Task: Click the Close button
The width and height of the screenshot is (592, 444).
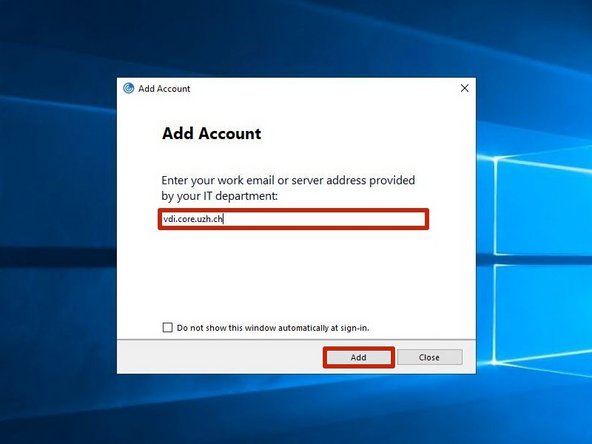Action: 429,357
